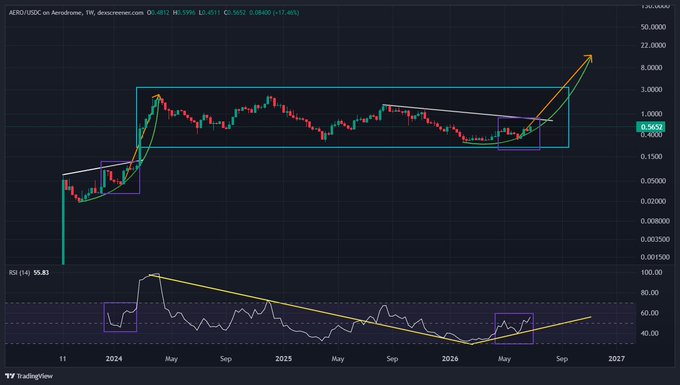Click the 0.05000 price axis label
Image resolution: width=680 pixels, height=385 pixels.
(653, 181)
